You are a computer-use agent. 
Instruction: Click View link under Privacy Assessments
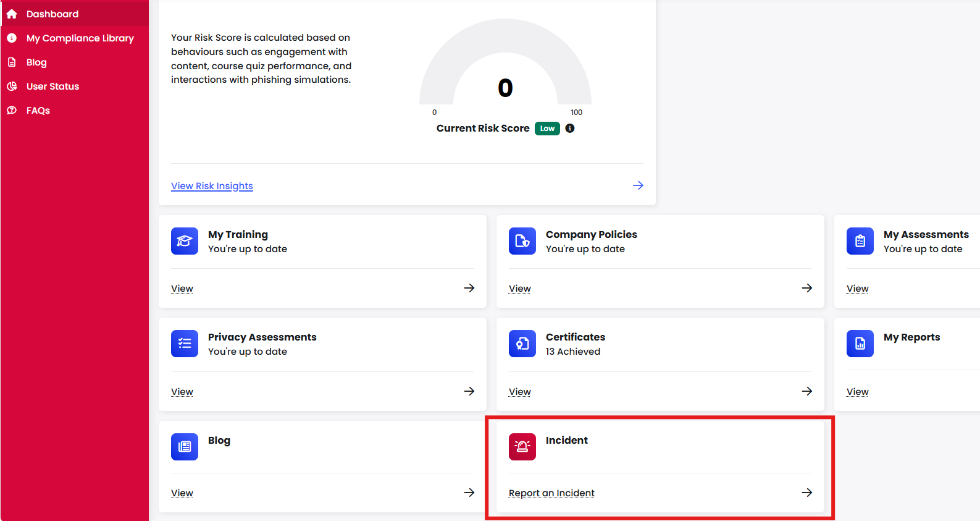click(x=182, y=392)
